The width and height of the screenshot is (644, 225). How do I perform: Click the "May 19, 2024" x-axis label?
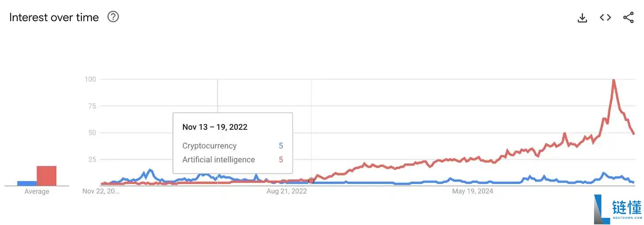pos(472,191)
